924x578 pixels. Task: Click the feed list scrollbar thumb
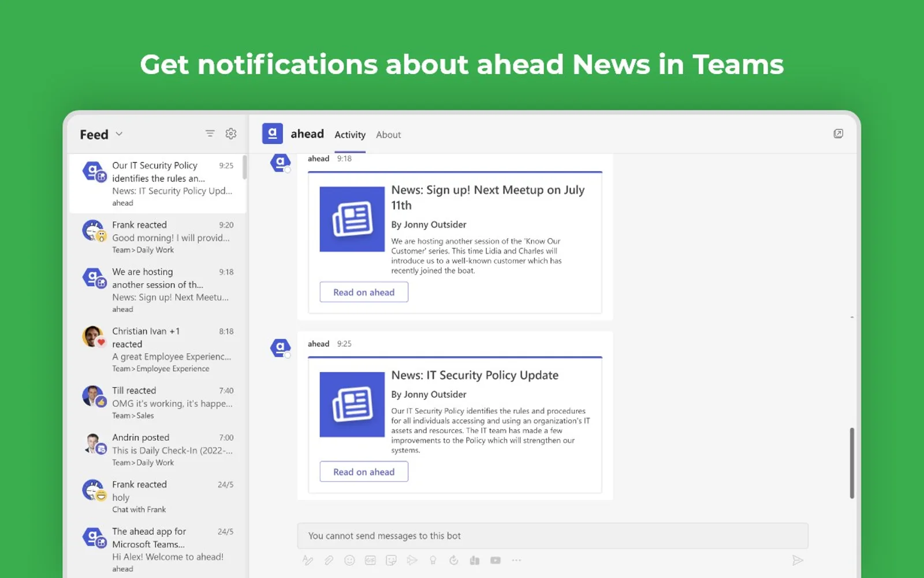point(245,167)
